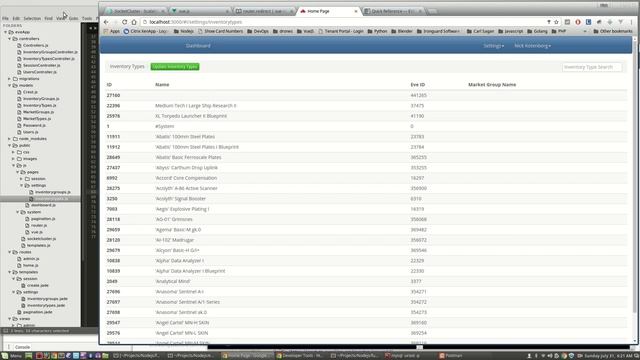Viewport: 640px width, 360px height.
Task: Collapse the routes folder in sidebar
Action: pyautogui.click(x=10, y=252)
